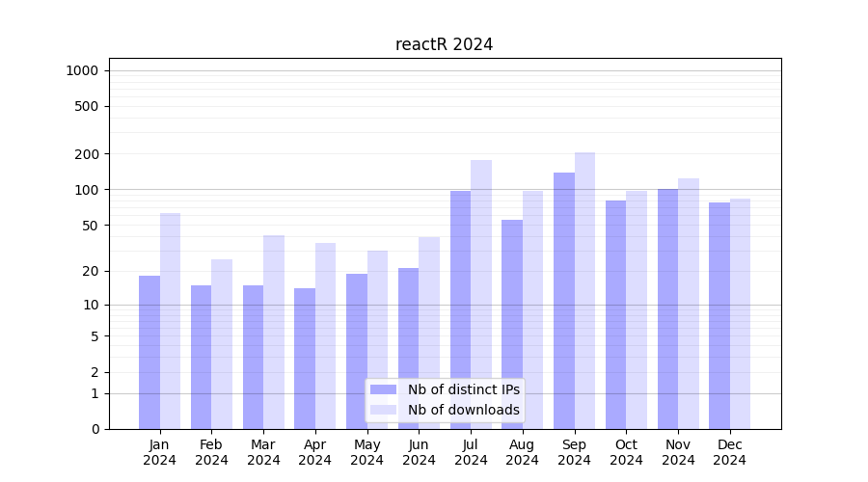
Task: Click the downloads legend color swatch
Action: coord(383,410)
